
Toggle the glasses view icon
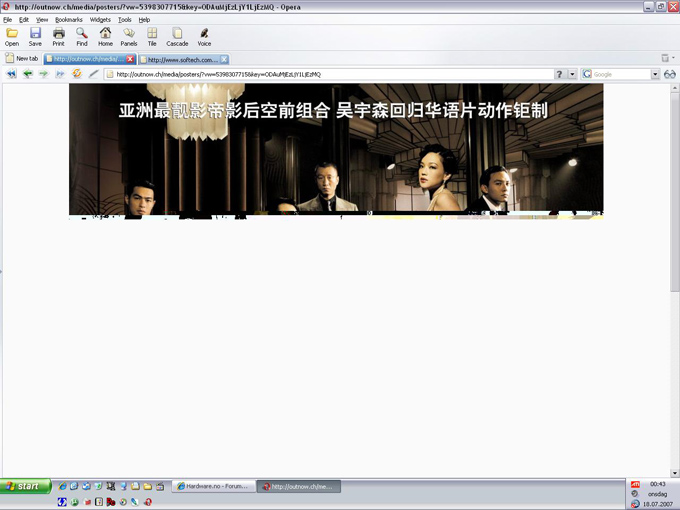point(670,74)
